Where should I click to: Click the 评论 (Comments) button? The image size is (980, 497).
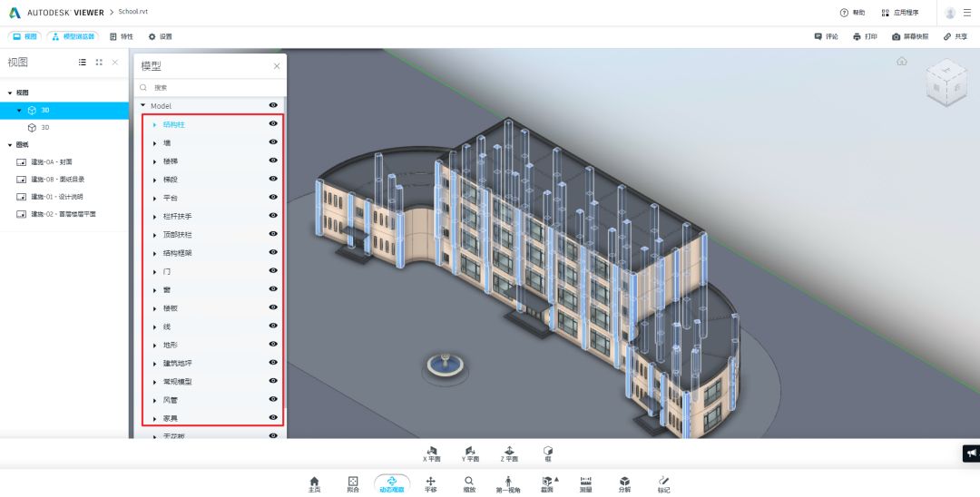point(827,37)
